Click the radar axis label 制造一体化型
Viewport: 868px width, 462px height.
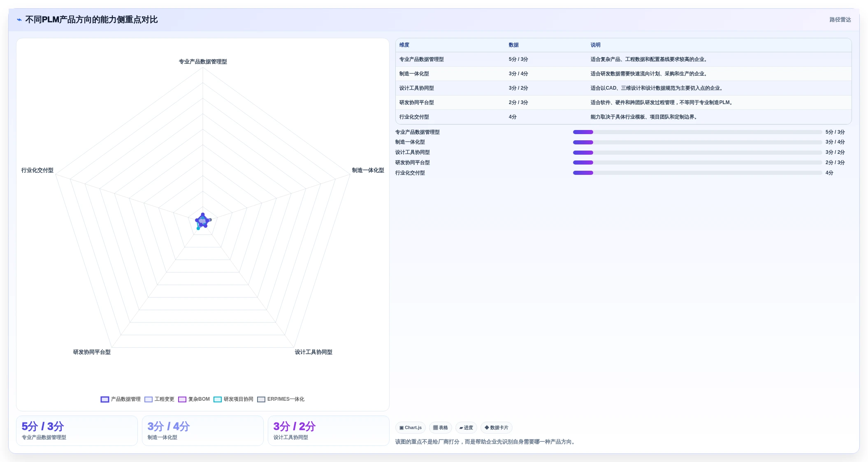(x=368, y=170)
